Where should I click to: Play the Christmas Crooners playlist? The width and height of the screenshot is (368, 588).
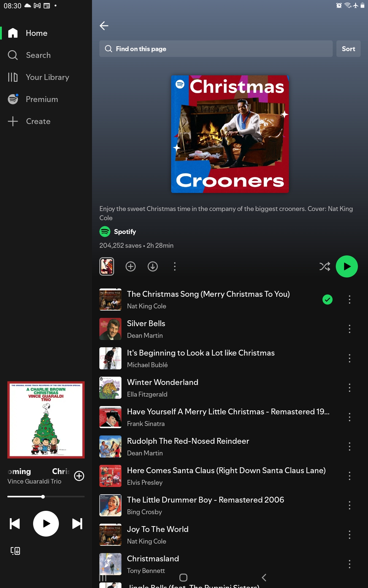click(347, 266)
